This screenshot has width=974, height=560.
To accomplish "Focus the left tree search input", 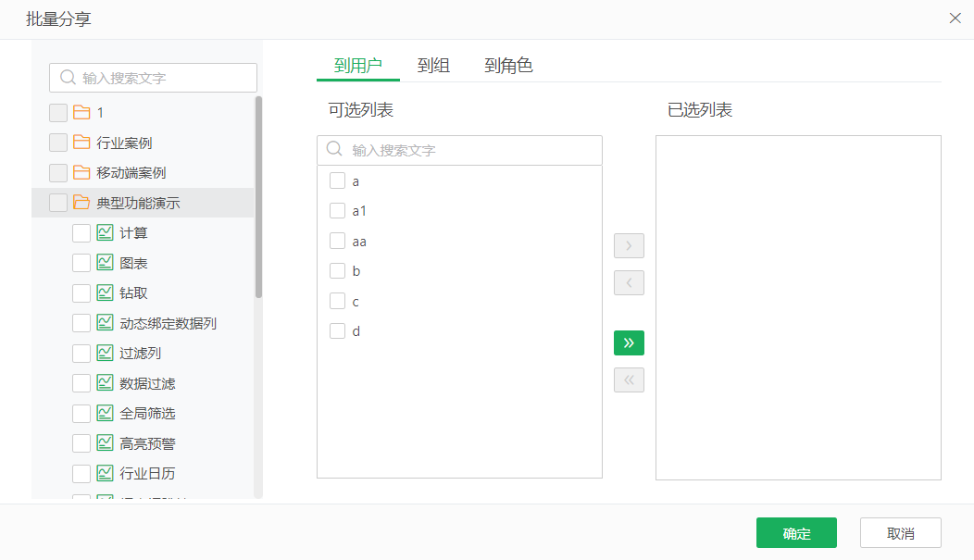I will tap(154, 78).
